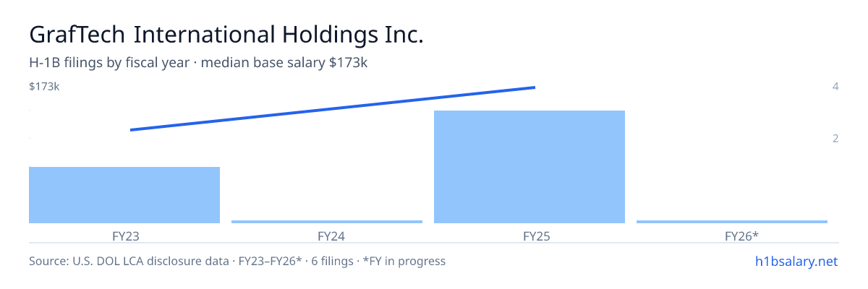Click the FY24 axis label
This screenshot has width=868, height=289.
click(327, 236)
